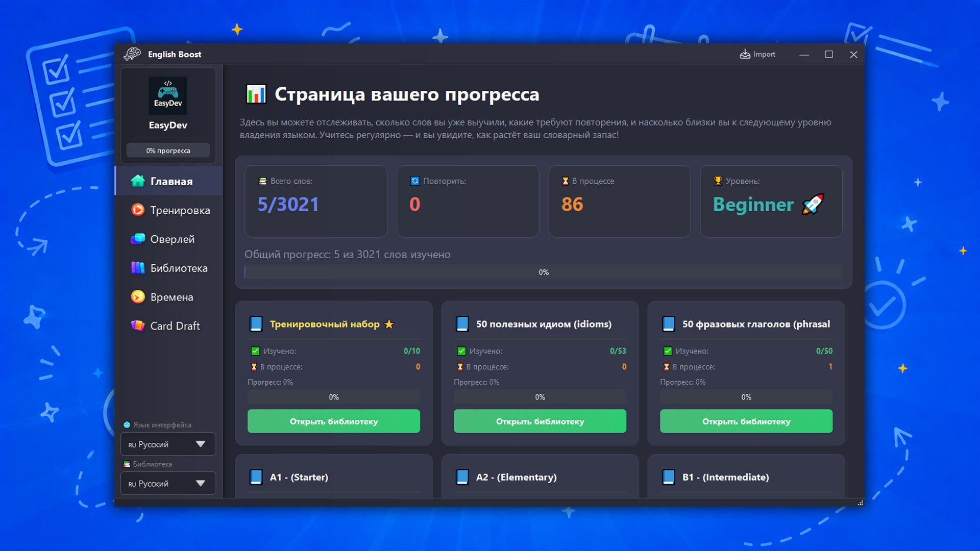
Task: Click overall progress bar showing 0%
Action: 544,272
